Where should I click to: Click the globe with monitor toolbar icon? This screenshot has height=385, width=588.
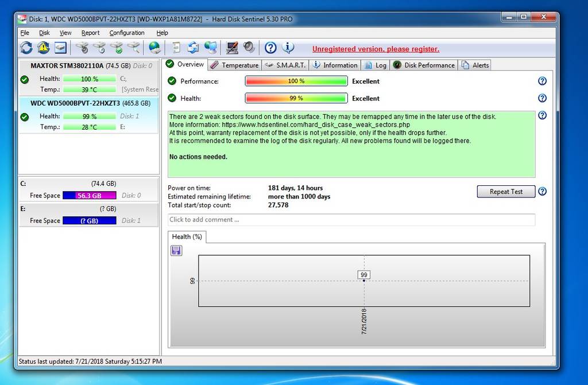(210, 48)
